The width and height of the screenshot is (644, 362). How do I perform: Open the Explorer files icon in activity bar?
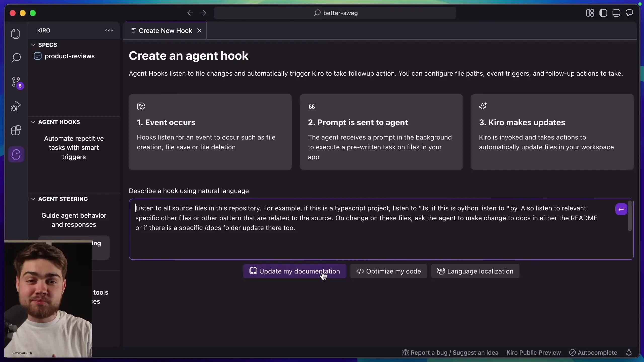(16, 33)
